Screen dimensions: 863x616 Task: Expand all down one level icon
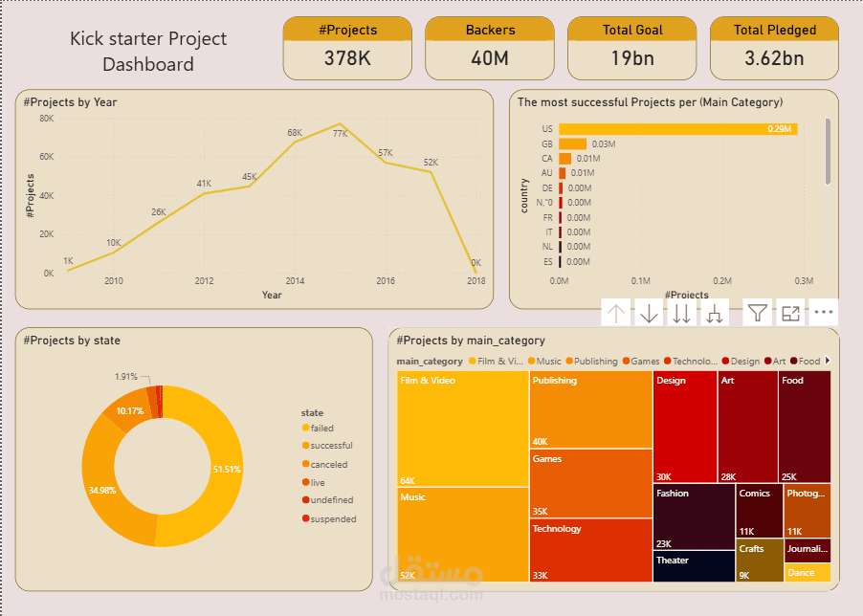point(715,314)
